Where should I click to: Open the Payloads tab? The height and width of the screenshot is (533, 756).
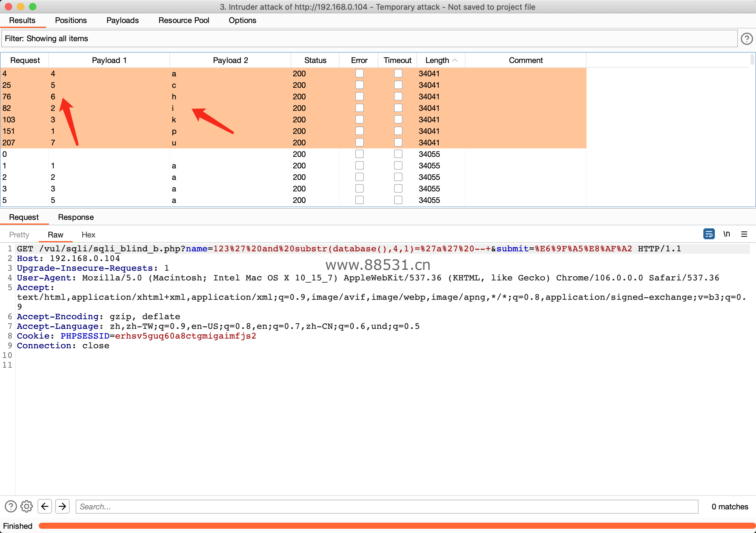point(123,20)
